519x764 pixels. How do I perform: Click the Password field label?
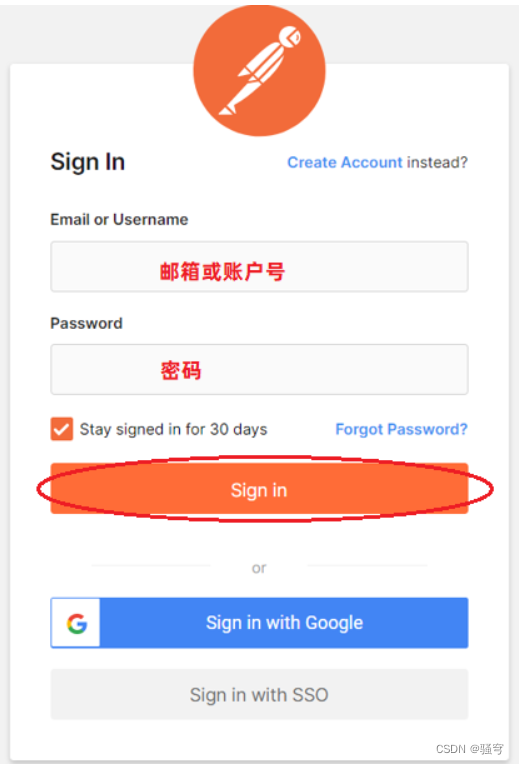click(x=87, y=324)
